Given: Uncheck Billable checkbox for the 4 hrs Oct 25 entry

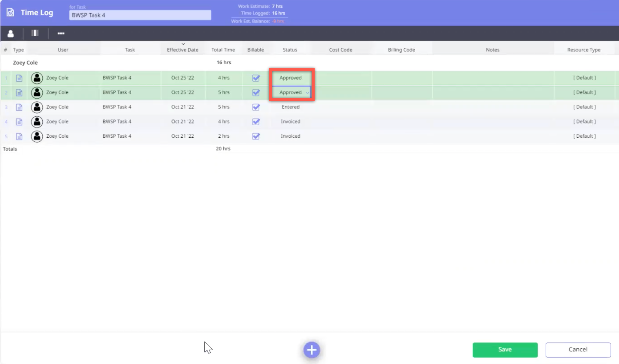Looking at the screenshot, I should [256, 78].
